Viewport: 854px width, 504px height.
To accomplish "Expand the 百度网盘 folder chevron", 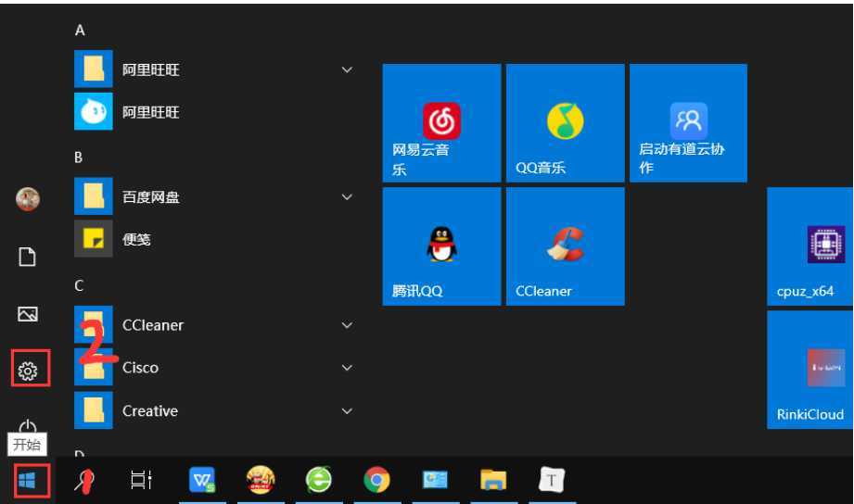I will pyautogui.click(x=347, y=197).
